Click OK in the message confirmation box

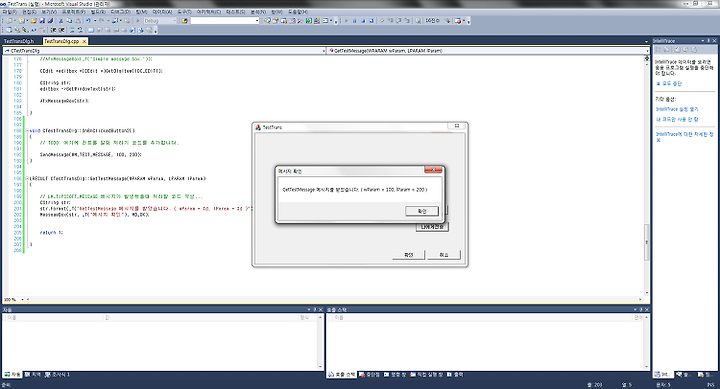tap(422, 211)
